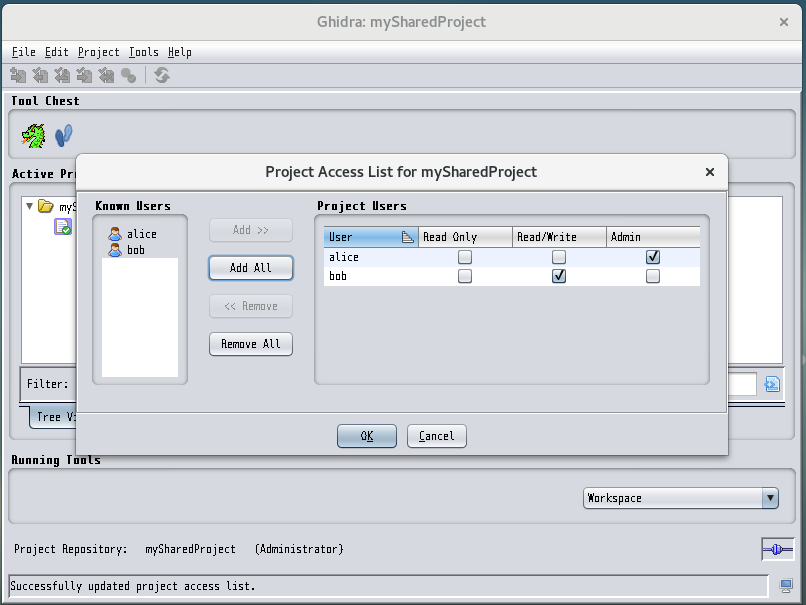Collapse the mySharedProject tree node
Screen dimensions: 806x605
(29, 206)
